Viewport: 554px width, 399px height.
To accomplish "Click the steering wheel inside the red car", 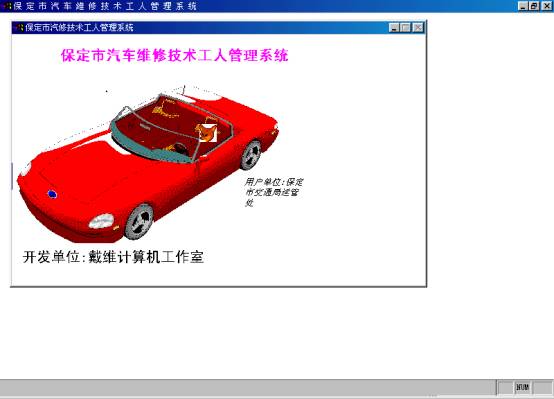I will point(181,149).
